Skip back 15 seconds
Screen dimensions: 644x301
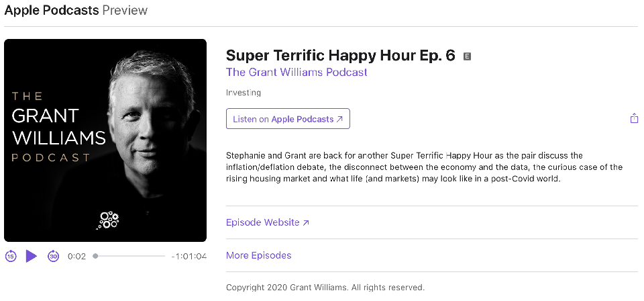click(11, 256)
